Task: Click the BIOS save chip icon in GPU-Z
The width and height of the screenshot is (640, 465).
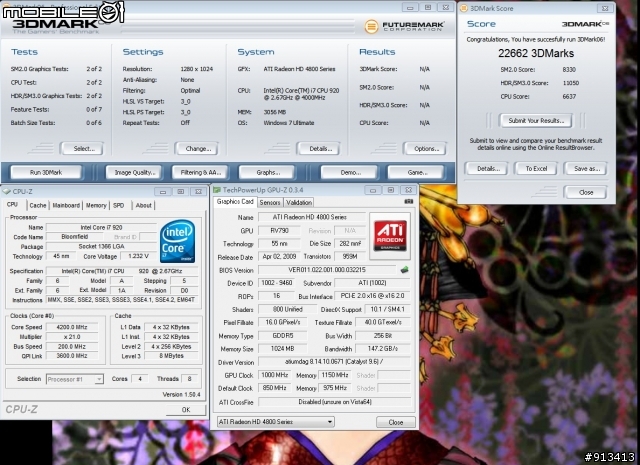Action: [404, 269]
